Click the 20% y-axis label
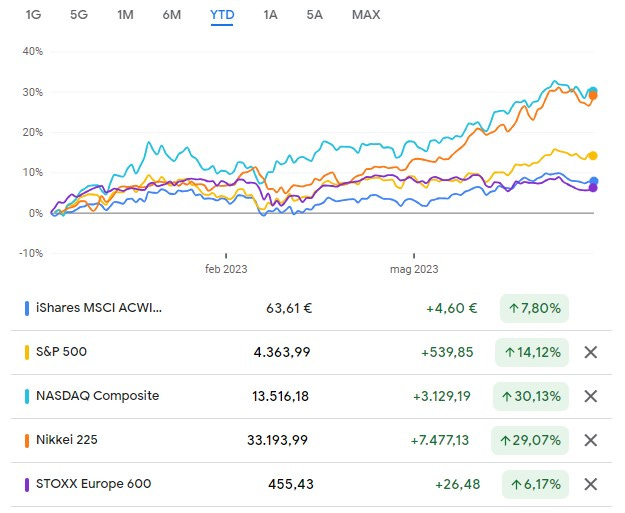The height and width of the screenshot is (513, 625). 33,132
